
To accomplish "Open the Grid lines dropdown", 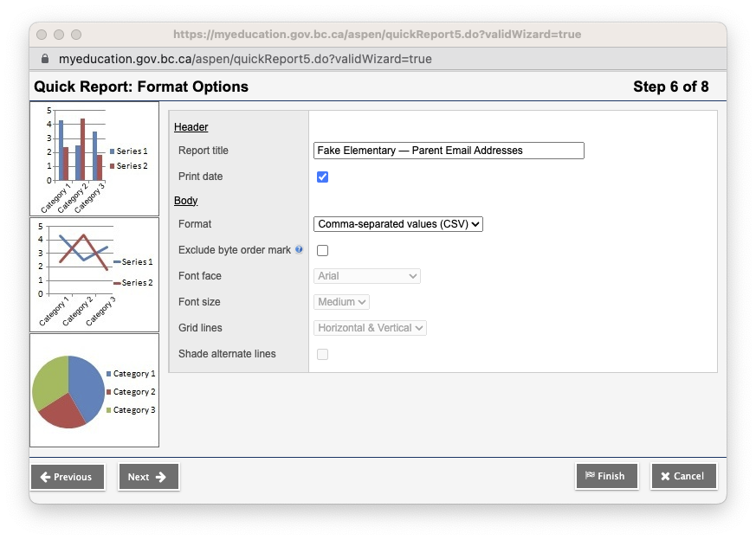I will click(370, 328).
